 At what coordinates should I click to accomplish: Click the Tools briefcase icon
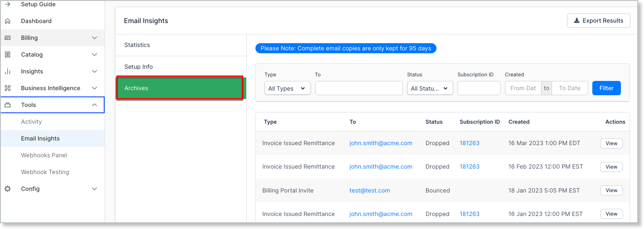point(8,105)
